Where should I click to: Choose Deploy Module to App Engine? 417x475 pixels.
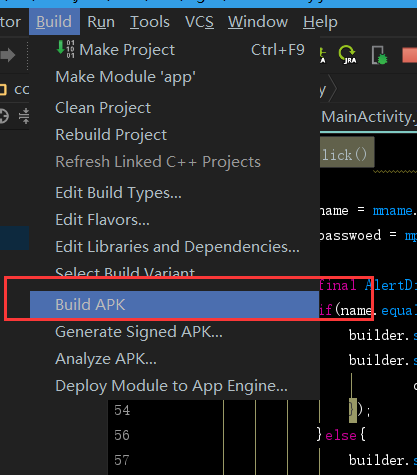pyautogui.click(x=174, y=386)
